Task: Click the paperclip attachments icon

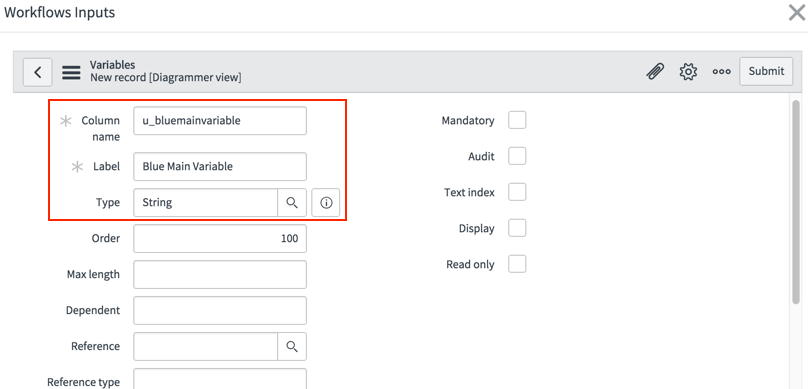Action: coord(655,71)
